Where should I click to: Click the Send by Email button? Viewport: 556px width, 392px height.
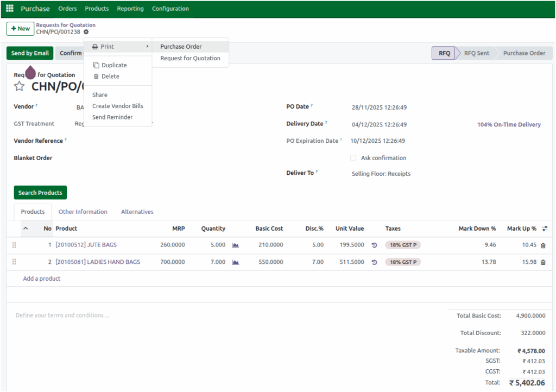[x=29, y=53]
